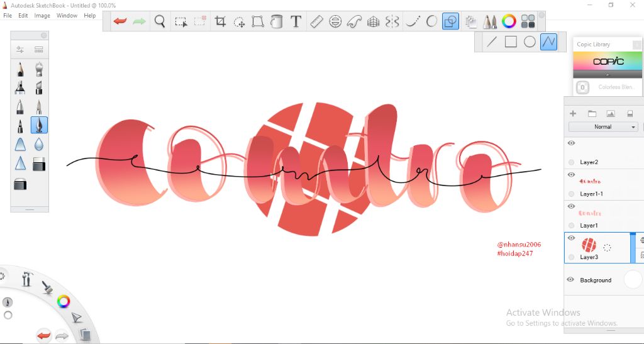
Task: Choose the Oval draw style
Action: point(530,42)
